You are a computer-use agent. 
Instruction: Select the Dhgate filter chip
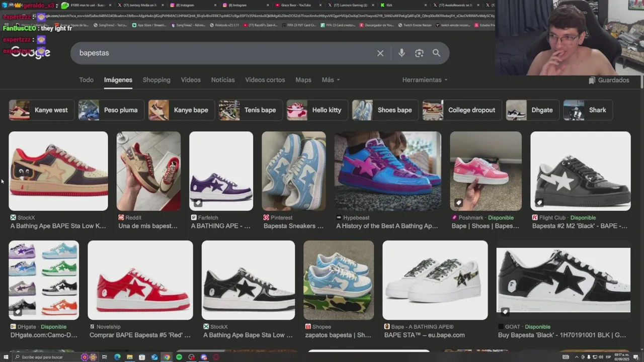point(533,110)
